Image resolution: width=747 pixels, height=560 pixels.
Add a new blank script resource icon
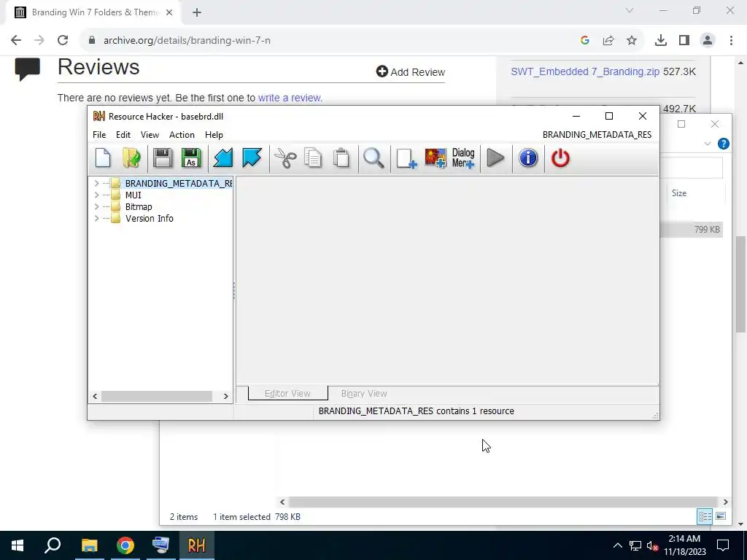coord(406,158)
